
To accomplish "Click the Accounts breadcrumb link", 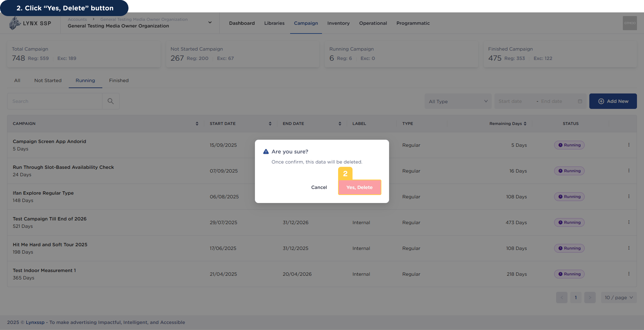I will pyautogui.click(x=77, y=19).
